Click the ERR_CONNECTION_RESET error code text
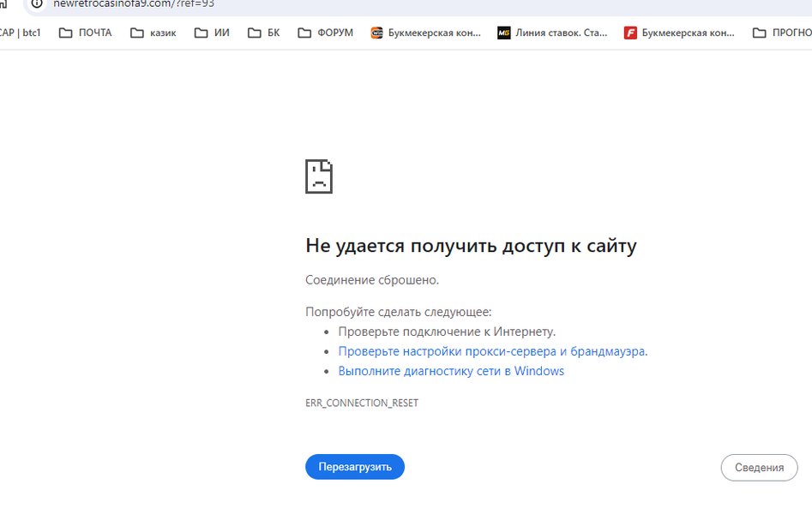Screen dimensions: 812x514 [362, 403]
